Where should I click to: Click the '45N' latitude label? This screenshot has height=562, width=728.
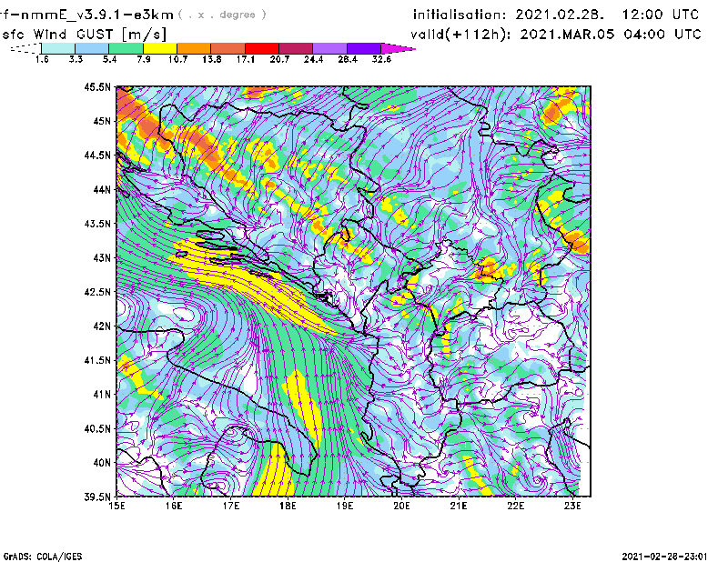pyautogui.click(x=102, y=121)
